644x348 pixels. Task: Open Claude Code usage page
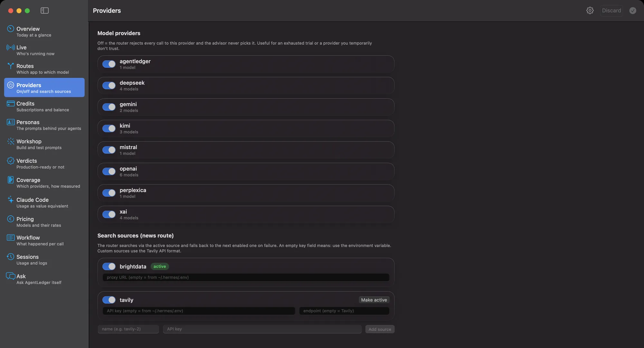pos(44,203)
